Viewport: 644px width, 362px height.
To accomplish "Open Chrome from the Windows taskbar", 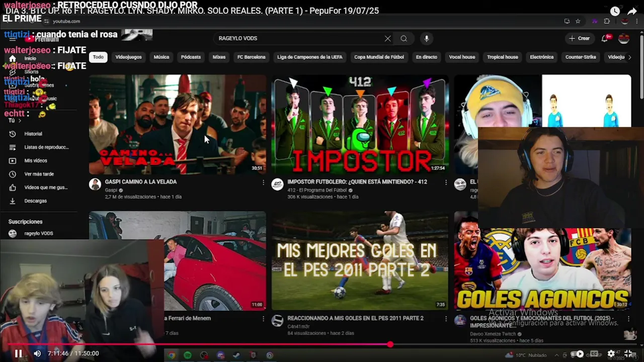I will (172, 355).
